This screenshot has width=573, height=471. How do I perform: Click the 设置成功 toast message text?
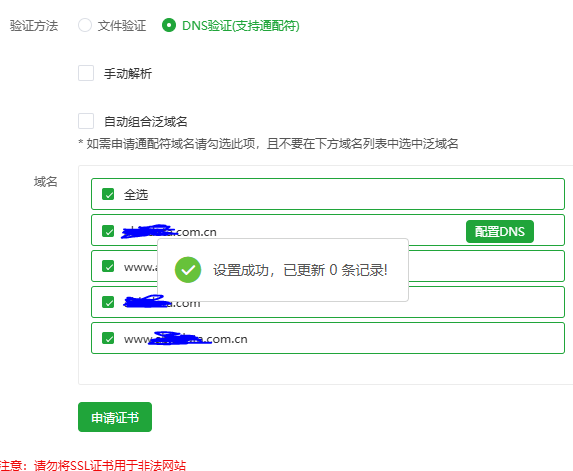(300, 270)
